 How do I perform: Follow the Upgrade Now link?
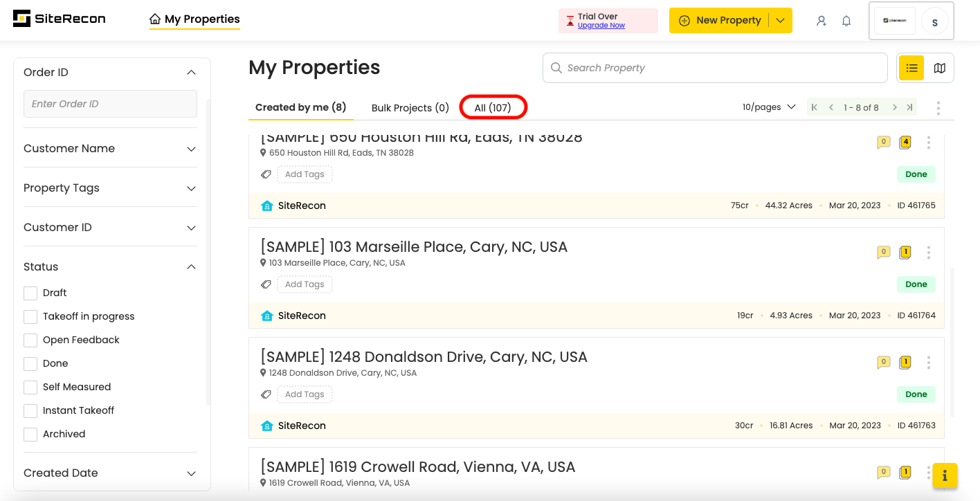pos(601,26)
